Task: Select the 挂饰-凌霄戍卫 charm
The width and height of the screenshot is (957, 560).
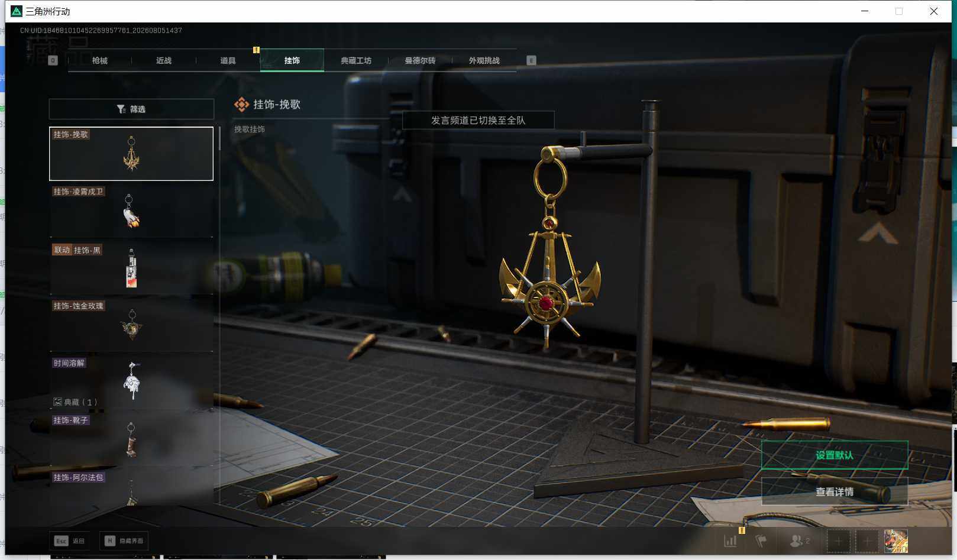Action: [x=131, y=211]
